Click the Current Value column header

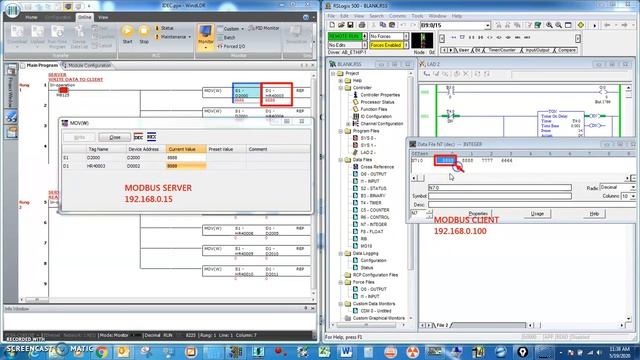point(186,149)
